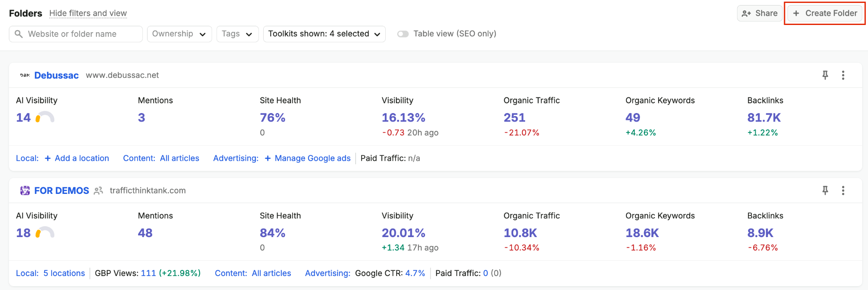
Task: Open the 5 locations link for FOR DEMOS
Action: 64,273
